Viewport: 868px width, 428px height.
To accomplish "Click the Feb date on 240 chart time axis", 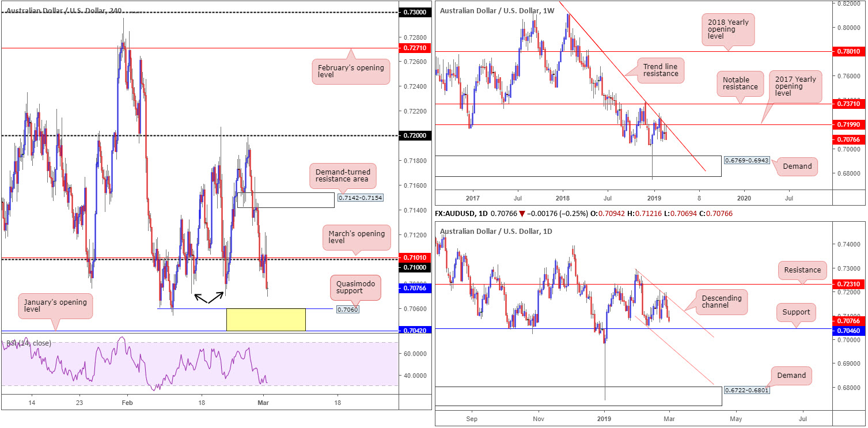I will click(x=128, y=402).
